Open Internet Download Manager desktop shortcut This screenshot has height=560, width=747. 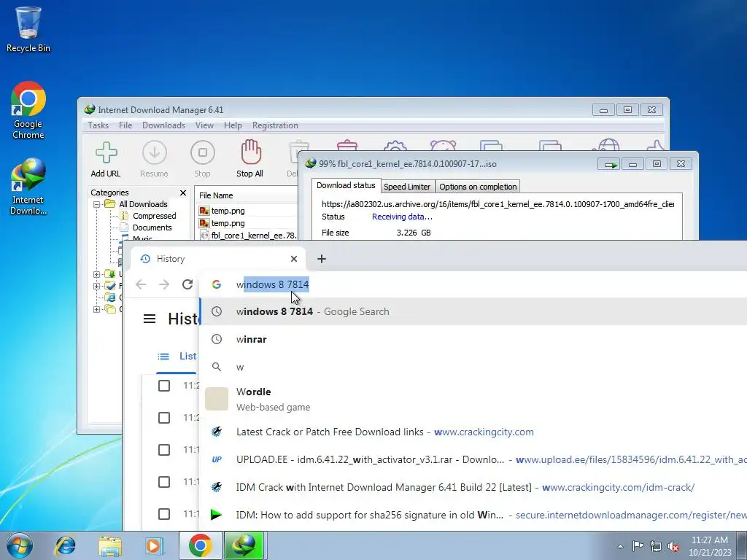pos(28,187)
